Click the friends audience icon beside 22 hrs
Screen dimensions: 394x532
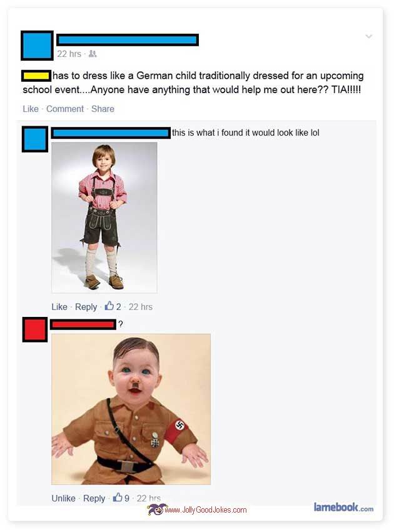coord(93,54)
